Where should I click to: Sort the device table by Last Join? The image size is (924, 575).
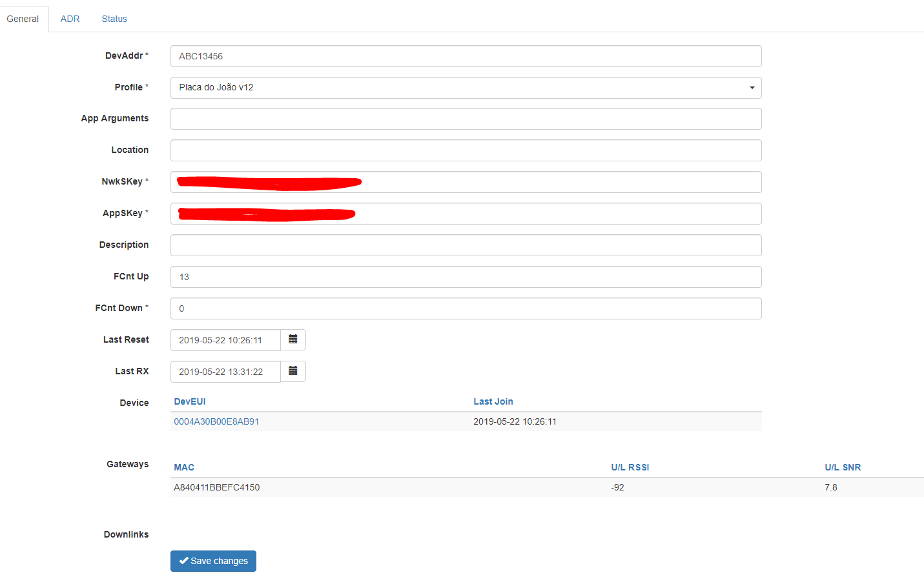[x=493, y=401]
